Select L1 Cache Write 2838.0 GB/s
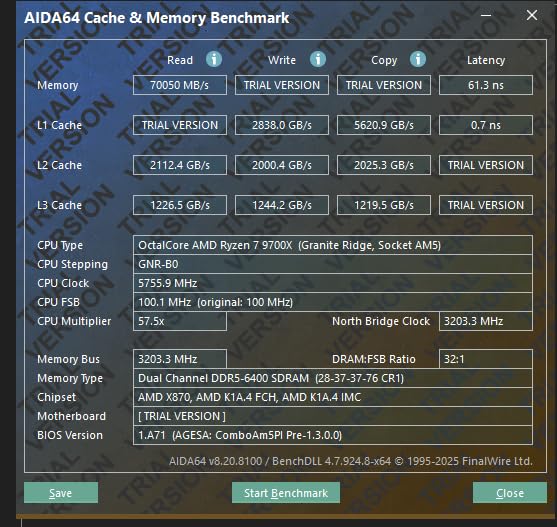557x527 pixels. coord(282,125)
